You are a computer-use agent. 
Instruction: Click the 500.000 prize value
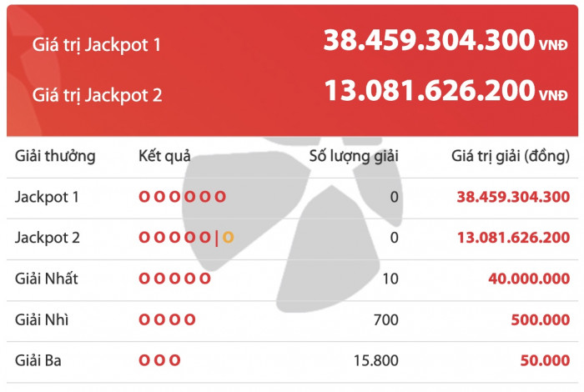540,319
